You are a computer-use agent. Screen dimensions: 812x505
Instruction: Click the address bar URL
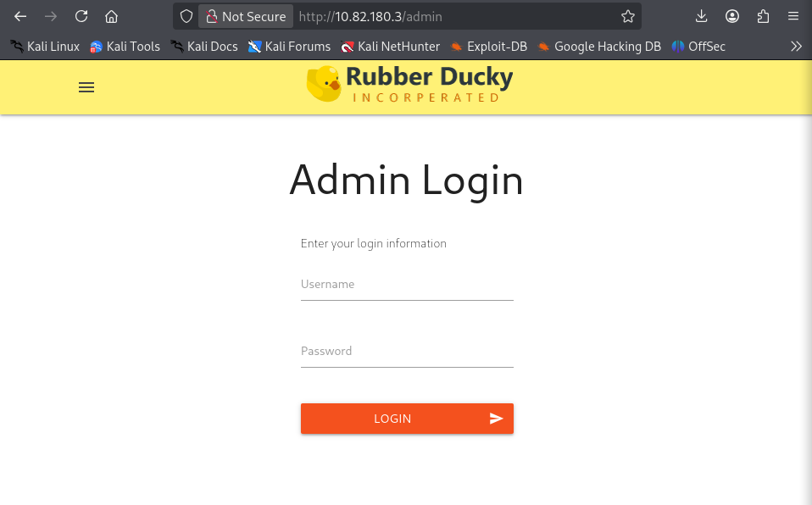370,17
